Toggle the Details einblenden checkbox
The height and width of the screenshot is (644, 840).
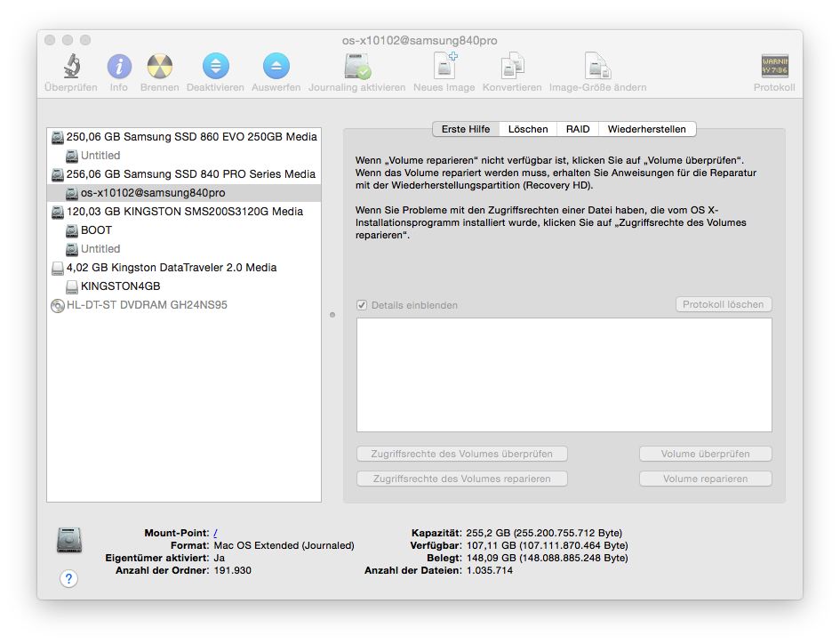tap(362, 305)
